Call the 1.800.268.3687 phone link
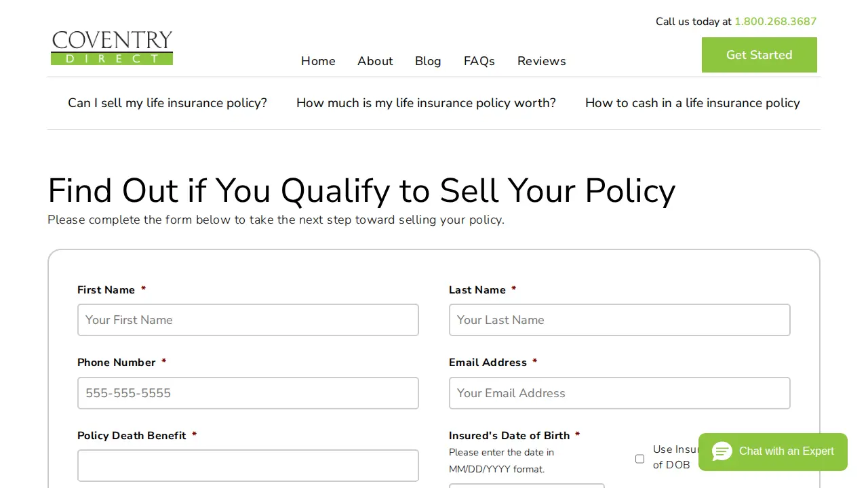This screenshot has height=488, width=868. (776, 22)
